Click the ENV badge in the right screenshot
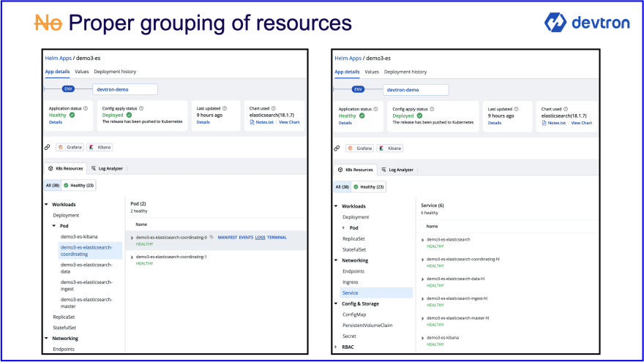The image size is (644, 362). (x=358, y=89)
